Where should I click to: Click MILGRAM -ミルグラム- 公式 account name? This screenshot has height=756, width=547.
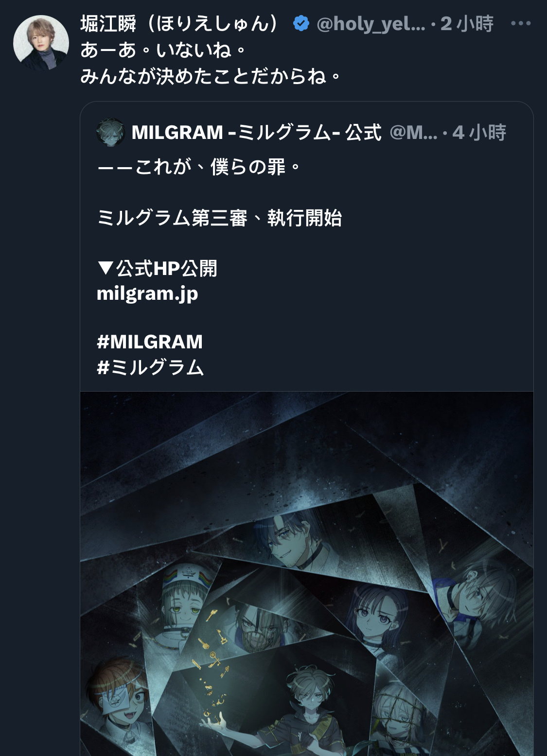coord(256,132)
